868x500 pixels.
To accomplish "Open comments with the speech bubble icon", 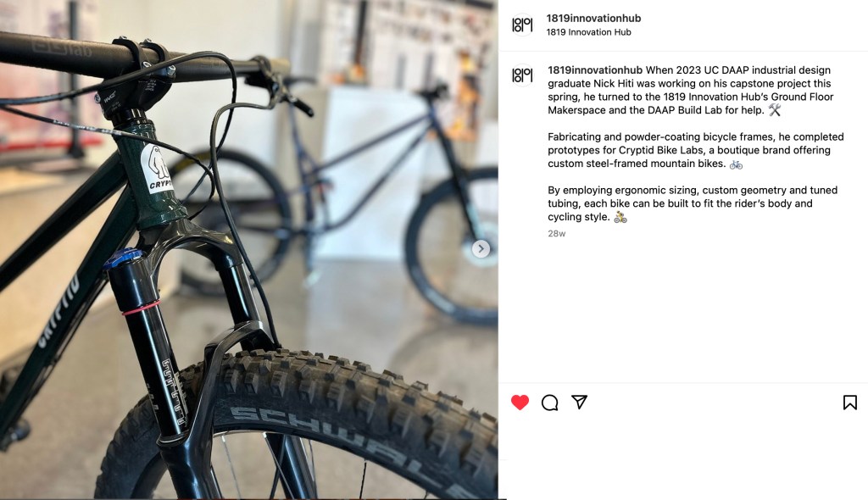I will click(549, 403).
